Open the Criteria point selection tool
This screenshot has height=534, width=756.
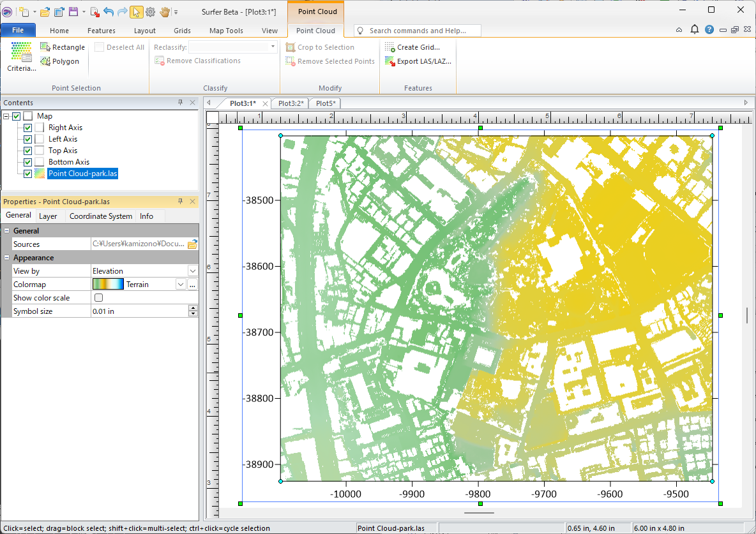(21, 57)
